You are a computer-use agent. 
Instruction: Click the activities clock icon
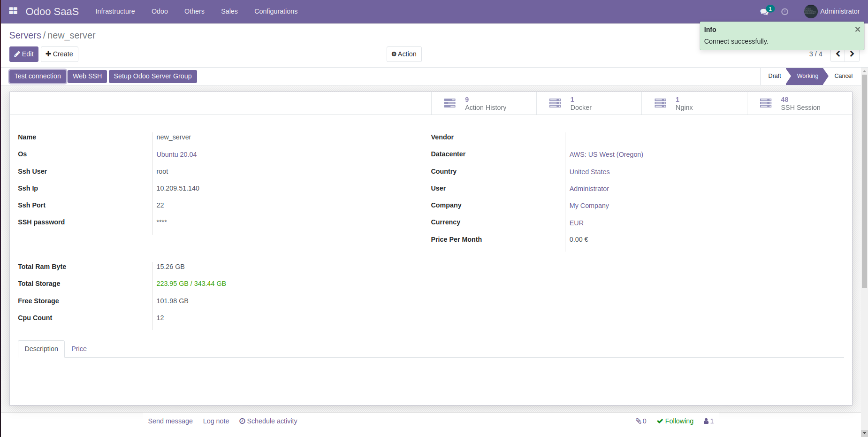click(784, 12)
